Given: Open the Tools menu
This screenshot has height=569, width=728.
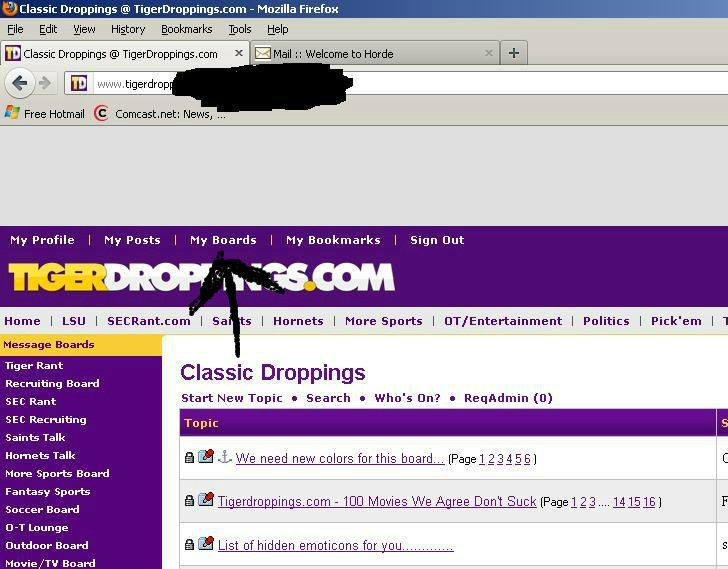Looking at the screenshot, I should click(x=240, y=29).
